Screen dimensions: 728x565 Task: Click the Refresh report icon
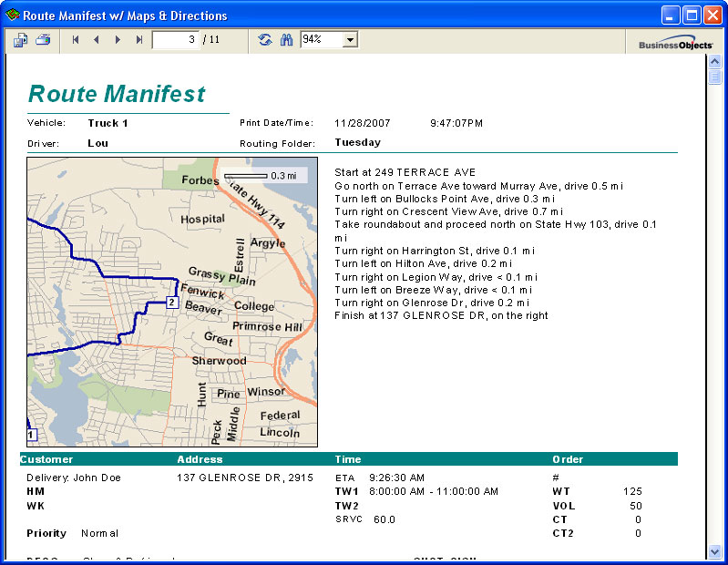coord(265,40)
